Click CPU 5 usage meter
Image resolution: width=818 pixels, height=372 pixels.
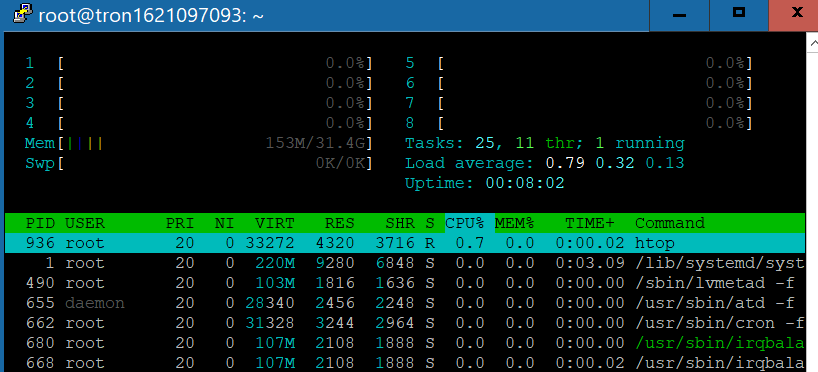(x=580, y=64)
